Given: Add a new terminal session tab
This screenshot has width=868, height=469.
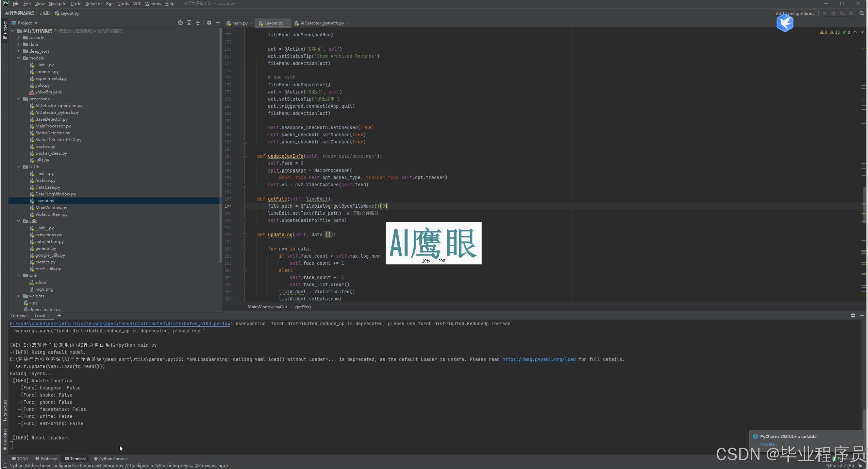Looking at the screenshot, I should click(59, 315).
